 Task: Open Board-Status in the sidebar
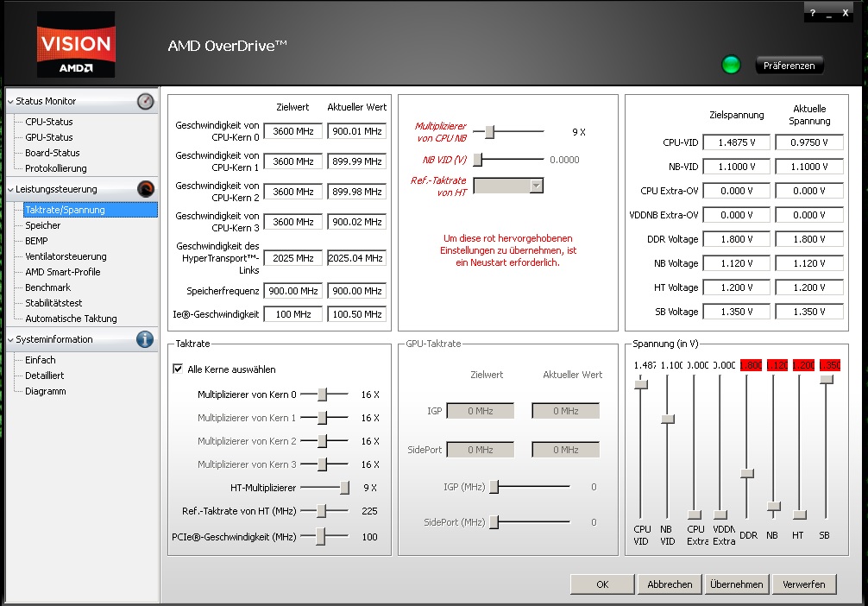click(52, 153)
